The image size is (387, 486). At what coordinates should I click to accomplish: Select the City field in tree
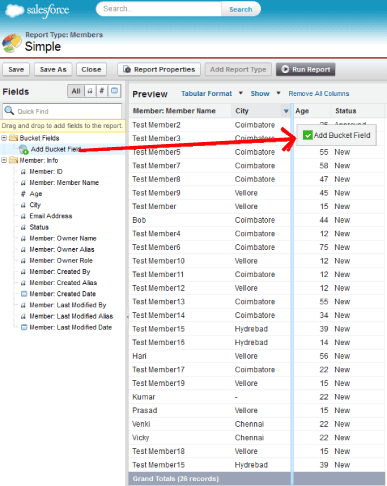(x=35, y=205)
